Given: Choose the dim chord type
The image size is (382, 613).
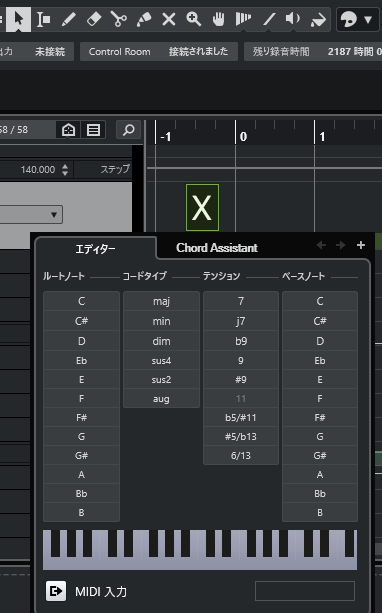Looking at the screenshot, I should coord(161,341).
